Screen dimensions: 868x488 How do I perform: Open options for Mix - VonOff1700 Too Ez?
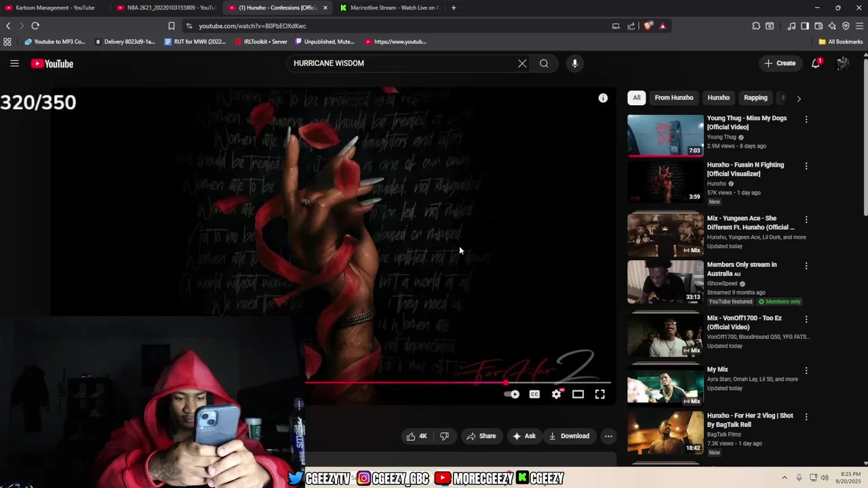click(806, 319)
